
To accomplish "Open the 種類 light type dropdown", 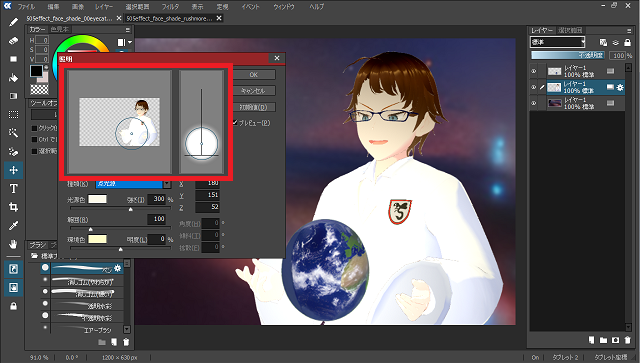I will click(x=133, y=184).
